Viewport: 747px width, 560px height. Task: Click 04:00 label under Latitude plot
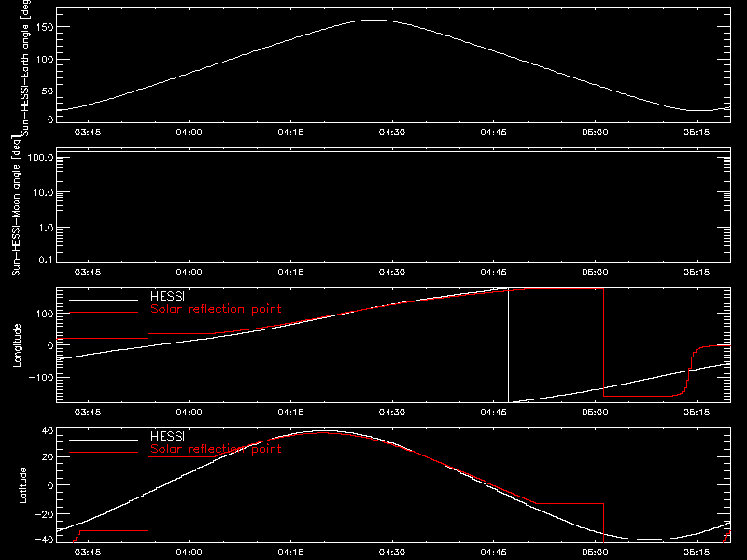[190, 553]
